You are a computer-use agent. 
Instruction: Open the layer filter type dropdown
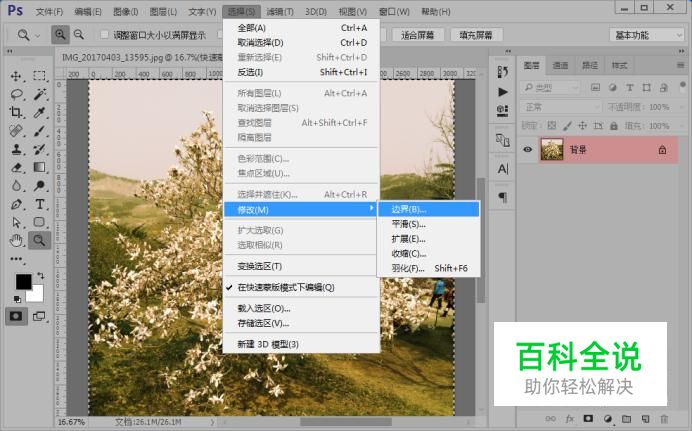(550, 87)
